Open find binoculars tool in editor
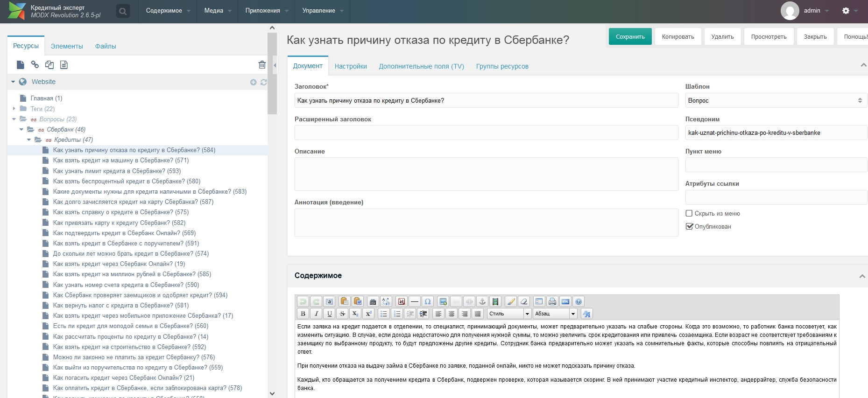868x398 pixels. click(x=373, y=301)
